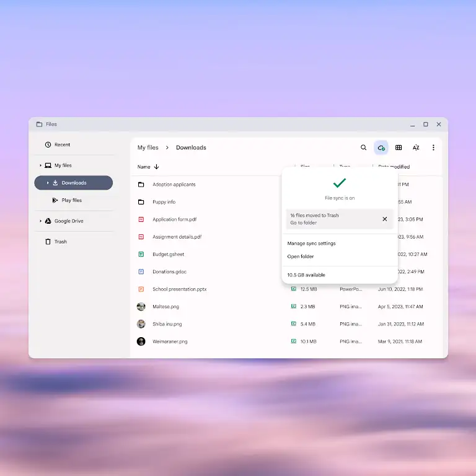
Task: Click the breadcrumb chevron after My files
Action: point(167,148)
